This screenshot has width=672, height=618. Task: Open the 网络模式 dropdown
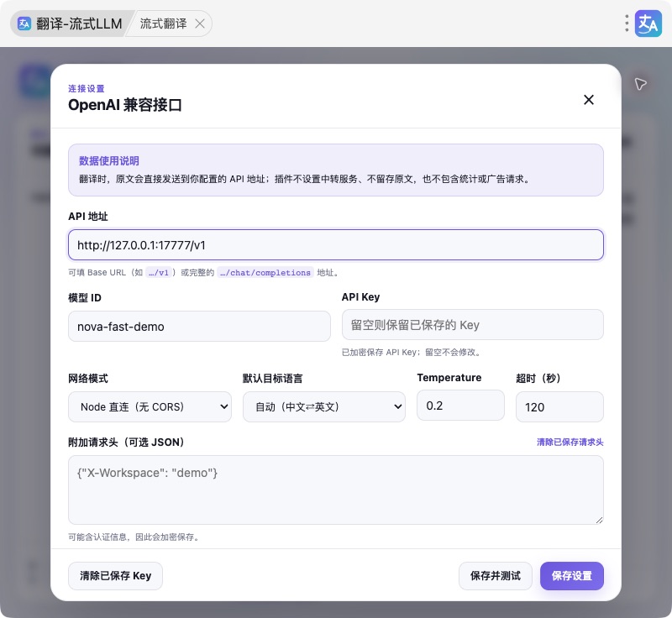[x=150, y=407]
